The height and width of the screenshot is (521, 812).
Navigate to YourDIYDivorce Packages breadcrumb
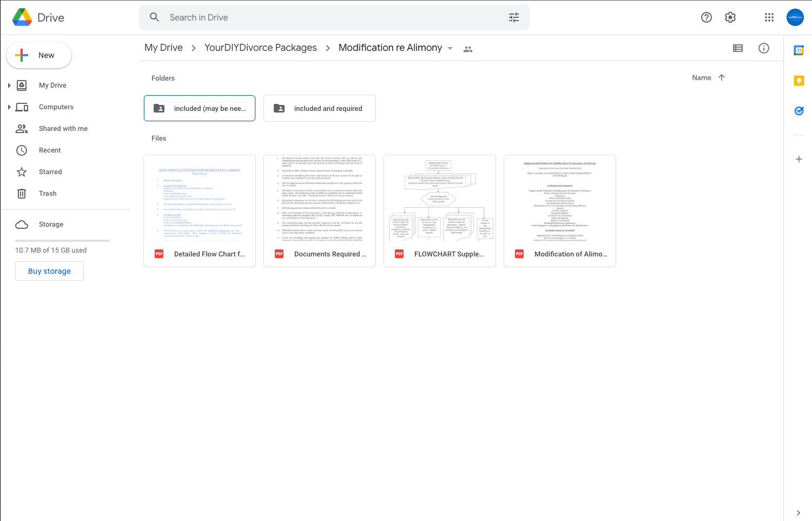261,48
